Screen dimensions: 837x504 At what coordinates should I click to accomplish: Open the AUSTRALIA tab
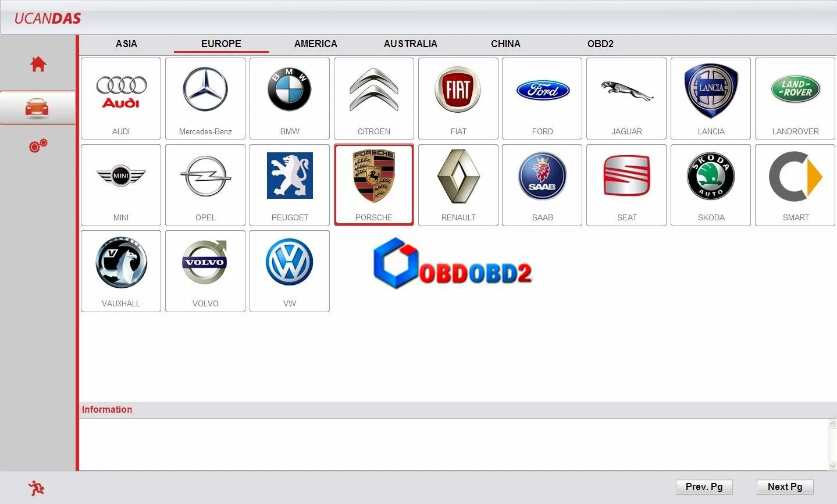pyautogui.click(x=411, y=44)
